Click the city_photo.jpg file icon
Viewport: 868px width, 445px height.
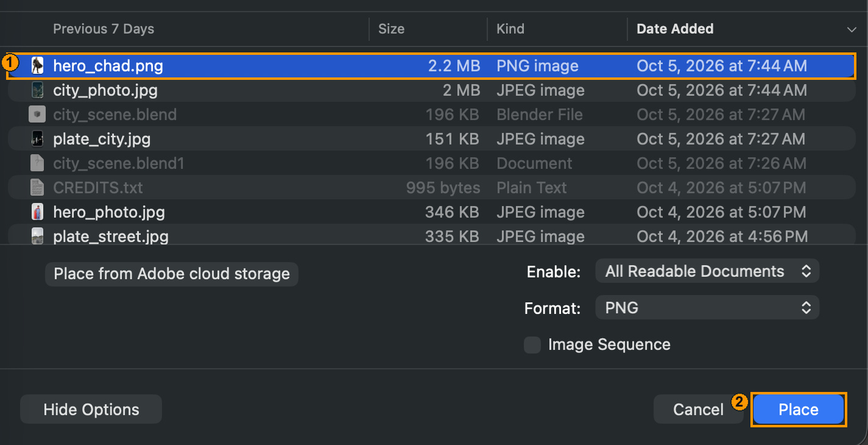(38, 90)
